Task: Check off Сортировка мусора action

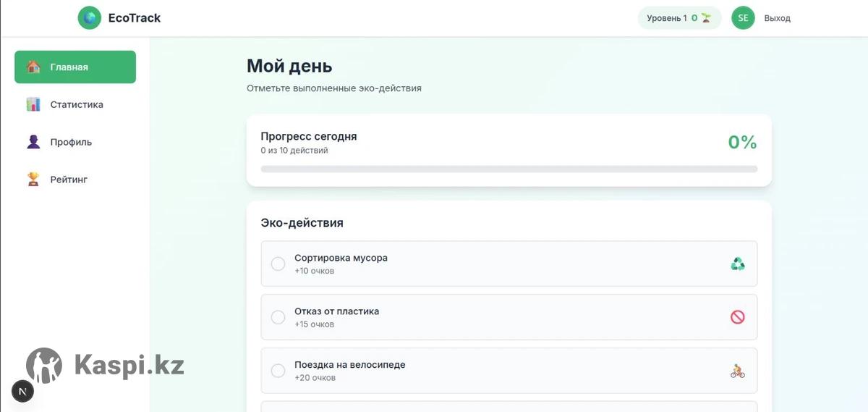Action: pos(278,264)
